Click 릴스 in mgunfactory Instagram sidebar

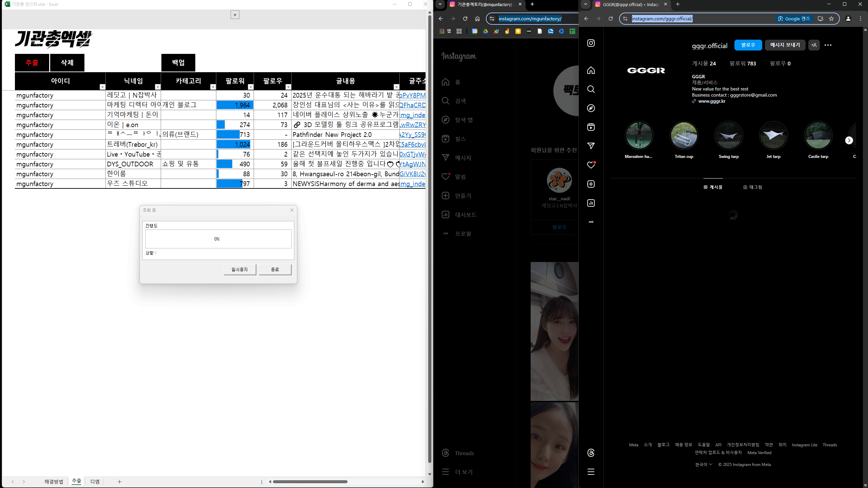(x=454, y=139)
